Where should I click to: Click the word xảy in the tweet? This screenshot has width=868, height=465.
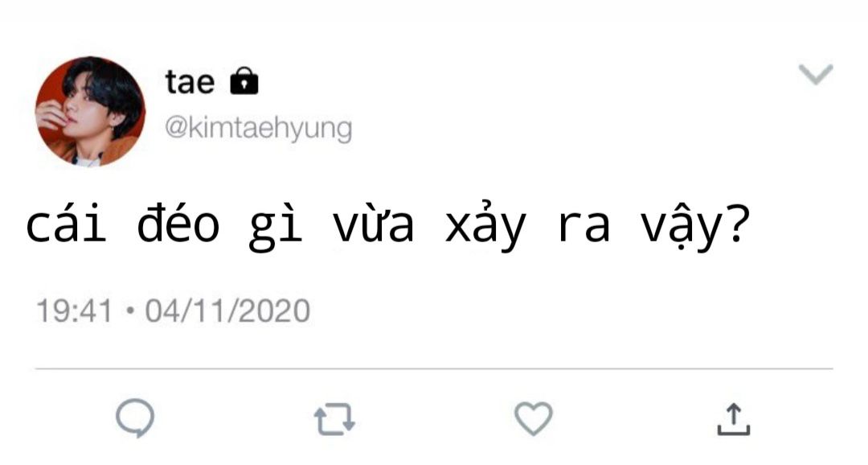485,226
